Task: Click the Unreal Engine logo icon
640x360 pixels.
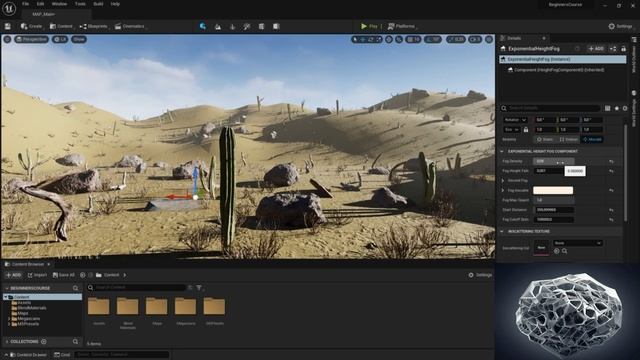Action: 9,9
